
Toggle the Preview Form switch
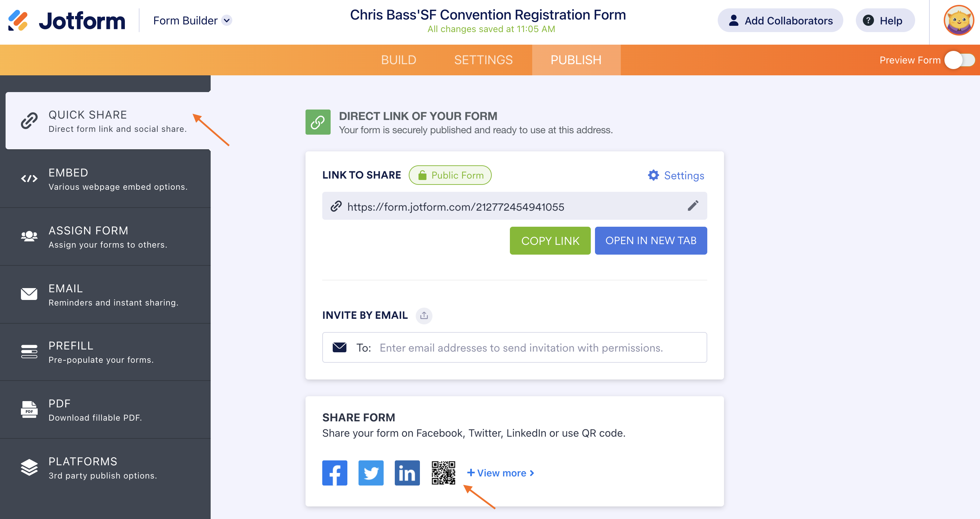[x=959, y=60]
